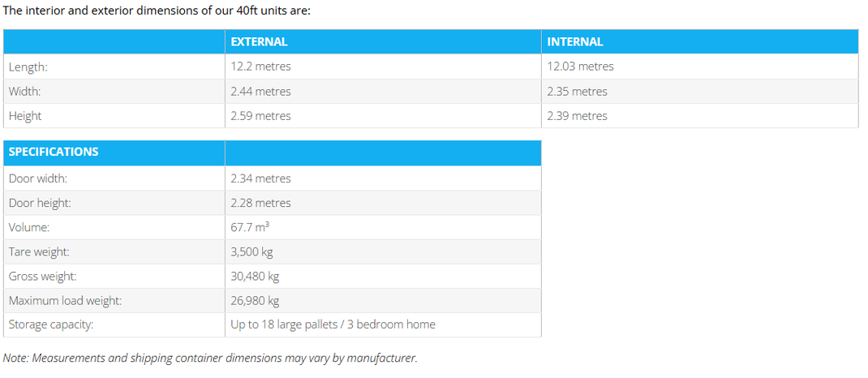
Task: Select the 2.34 metres door width value
Action: tap(260, 178)
